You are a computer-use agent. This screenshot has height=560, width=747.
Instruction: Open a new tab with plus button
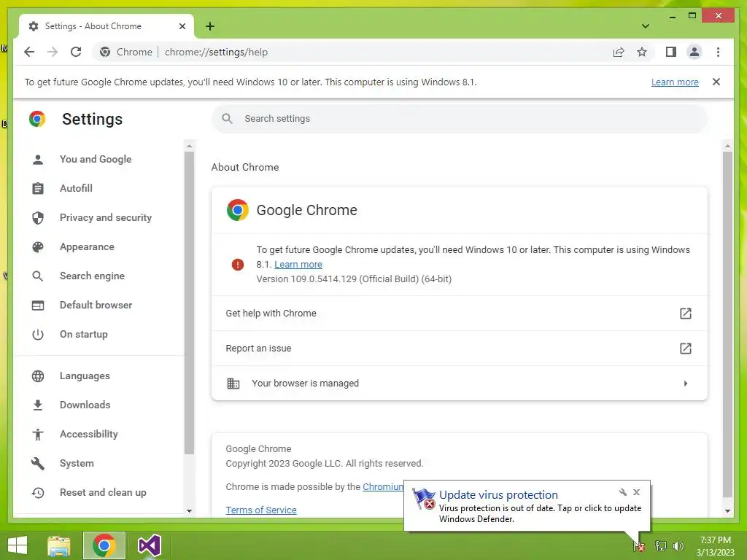tap(210, 26)
